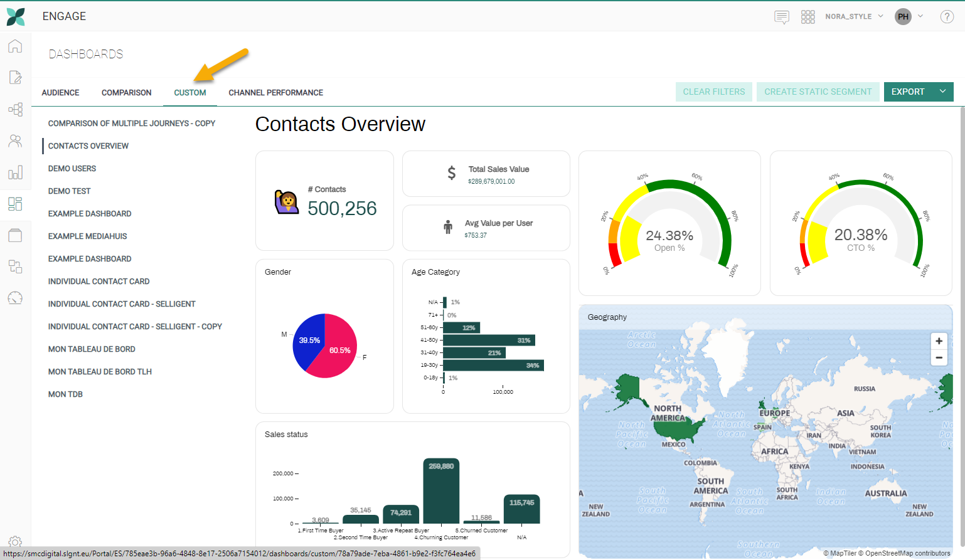Switch to the Channel Performance tab

pos(275,93)
